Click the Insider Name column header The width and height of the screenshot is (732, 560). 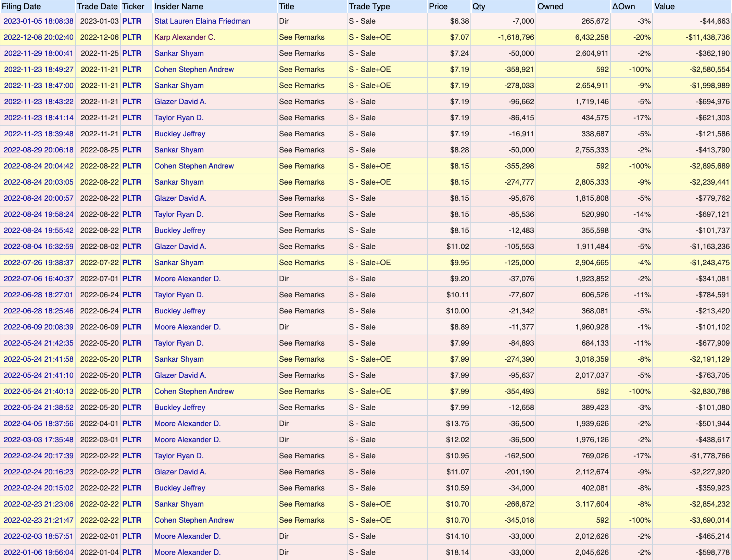click(178, 7)
